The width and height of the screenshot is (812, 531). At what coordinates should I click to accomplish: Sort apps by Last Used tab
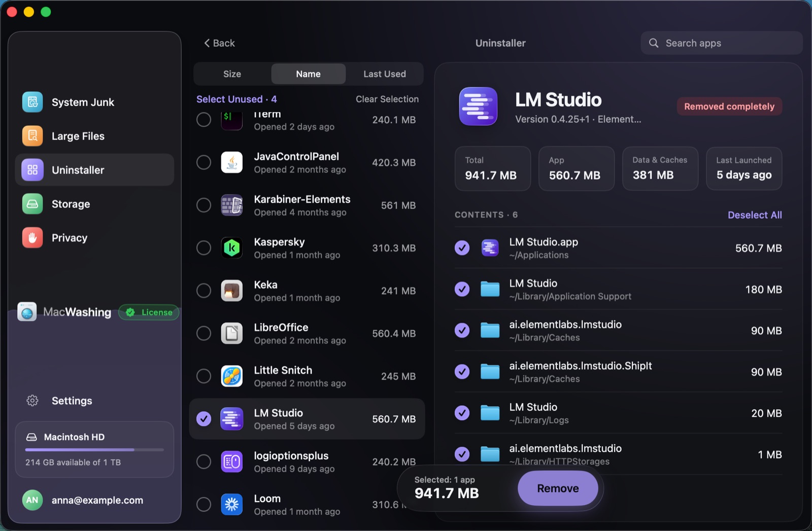click(384, 74)
